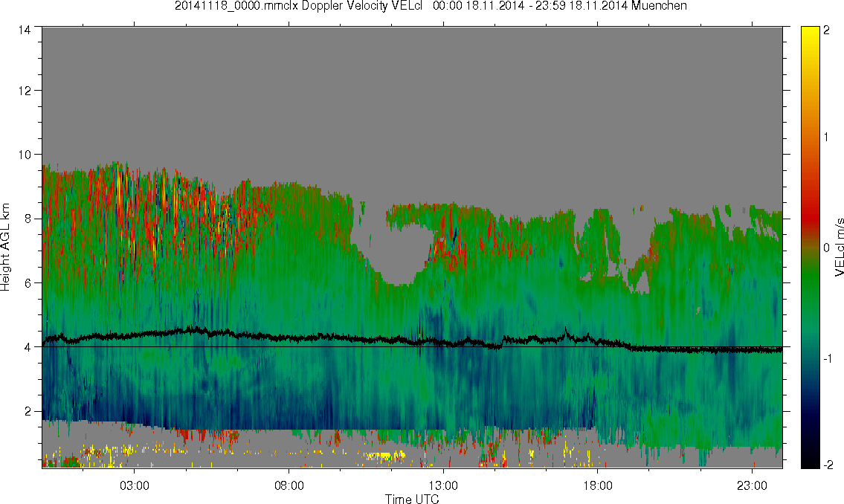Click the colorbar value 0 label
Screen dimensions: 844x504
point(826,248)
